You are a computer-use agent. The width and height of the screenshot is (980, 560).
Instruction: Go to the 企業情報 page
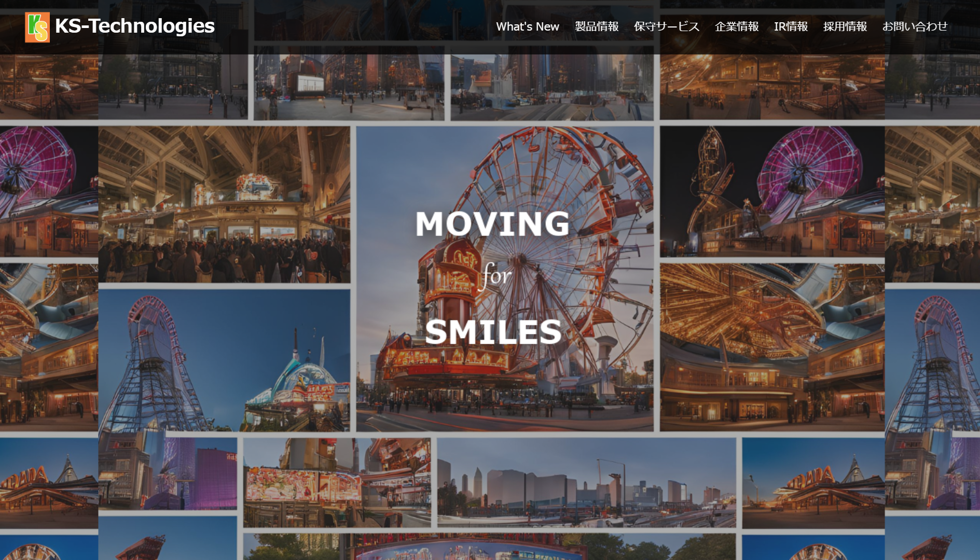[737, 26]
